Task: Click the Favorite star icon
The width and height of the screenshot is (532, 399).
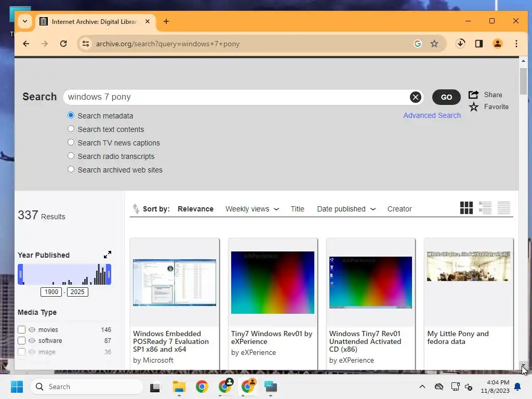Action: tap(474, 107)
